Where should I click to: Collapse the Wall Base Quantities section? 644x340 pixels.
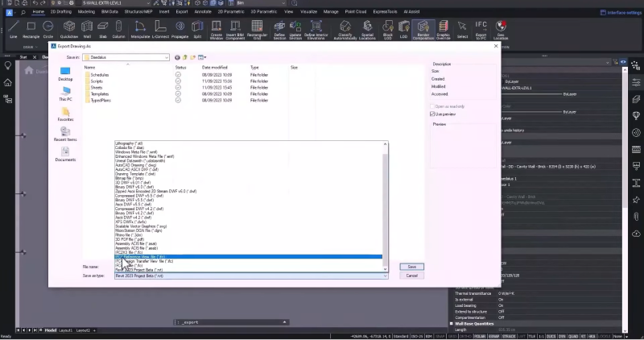pyautogui.click(x=452, y=324)
